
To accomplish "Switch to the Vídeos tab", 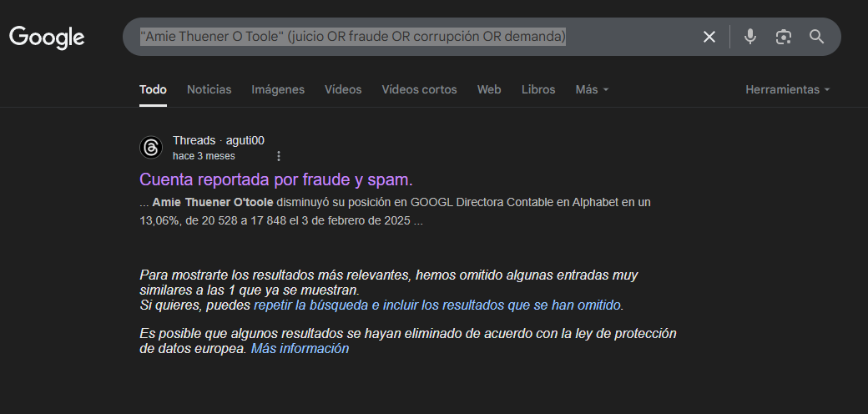I will click(x=343, y=89).
